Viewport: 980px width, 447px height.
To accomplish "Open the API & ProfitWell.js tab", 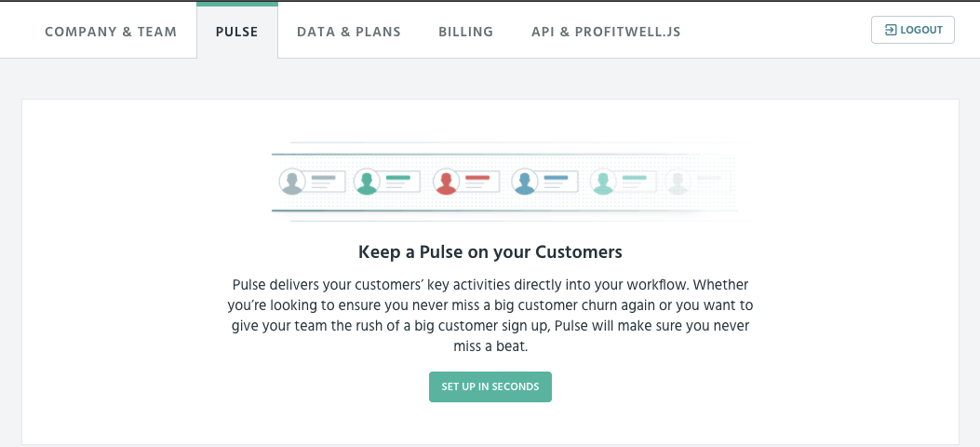I will tap(606, 32).
